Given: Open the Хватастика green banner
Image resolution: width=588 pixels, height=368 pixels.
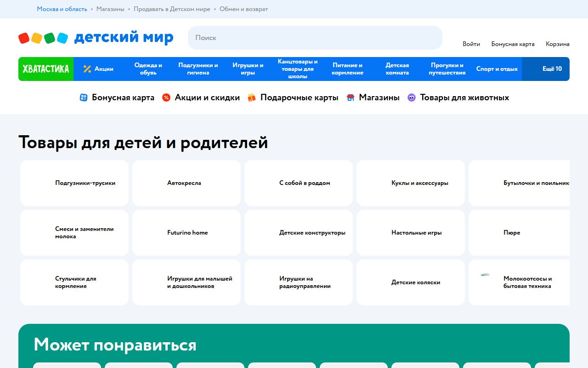Looking at the screenshot, I should [46, 69].
